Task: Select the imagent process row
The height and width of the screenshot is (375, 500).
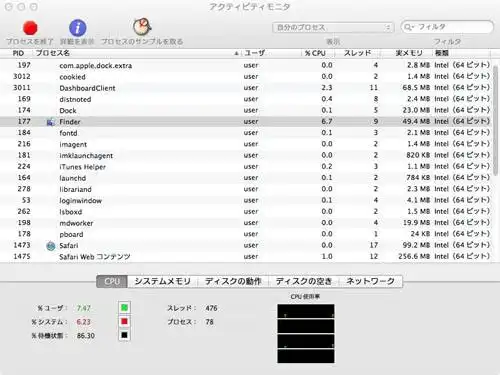Action: coord(246,144)
